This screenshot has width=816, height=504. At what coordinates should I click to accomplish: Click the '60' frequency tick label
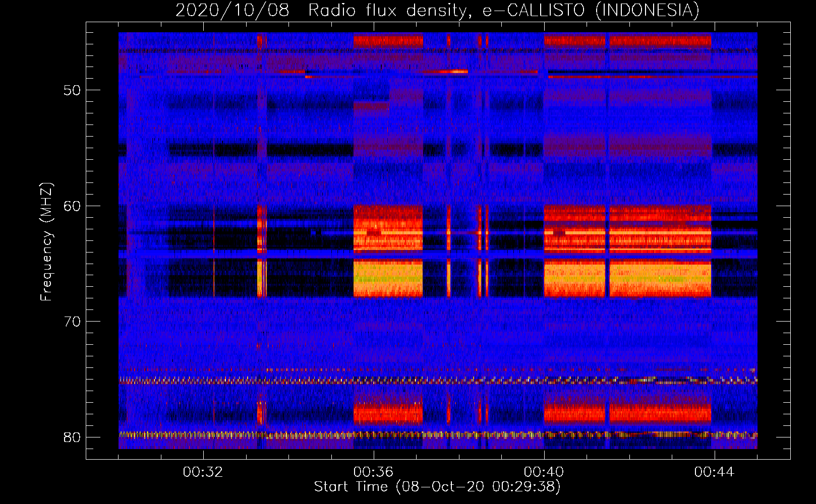point(72,206)
